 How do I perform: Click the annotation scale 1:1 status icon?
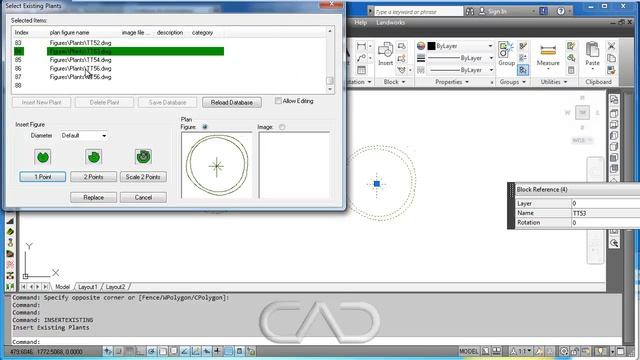pos(522,351)
